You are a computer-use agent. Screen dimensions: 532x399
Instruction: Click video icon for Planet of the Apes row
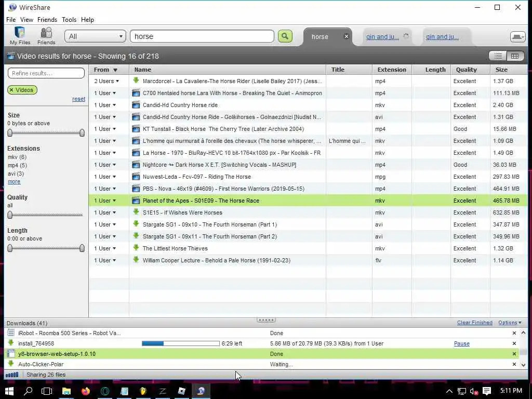[136, 201]
